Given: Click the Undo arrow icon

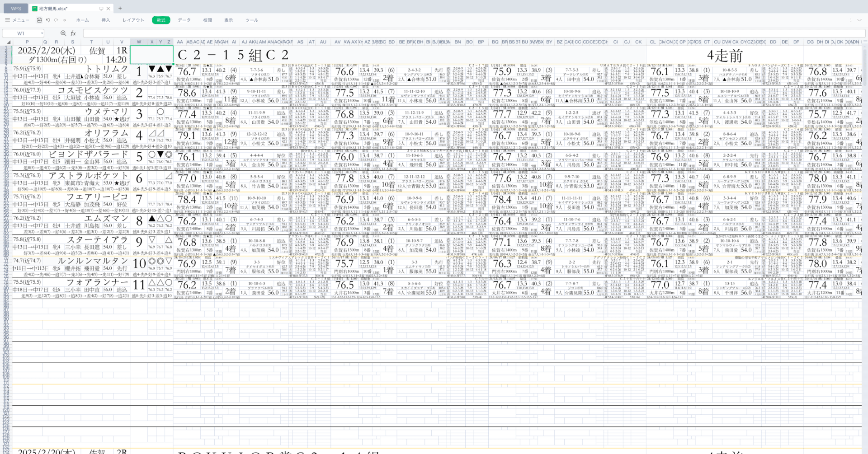Looking at the screenshot, I should point(48,20).
